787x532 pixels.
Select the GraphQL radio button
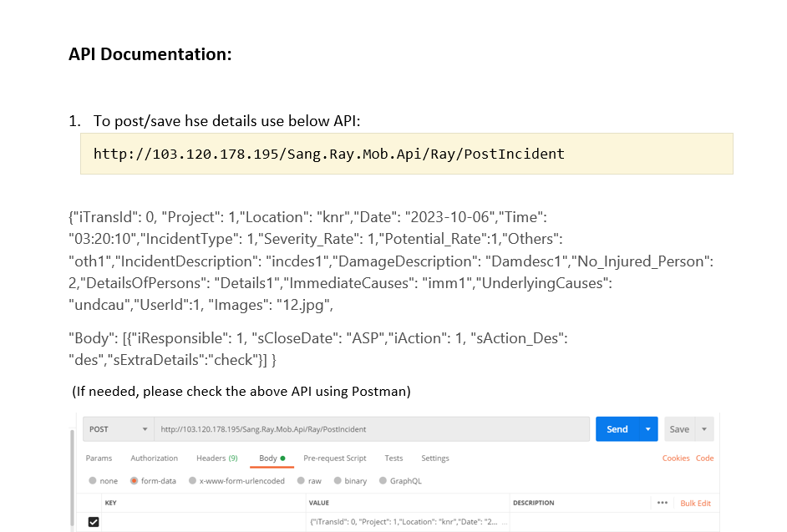tap(383, 481)
